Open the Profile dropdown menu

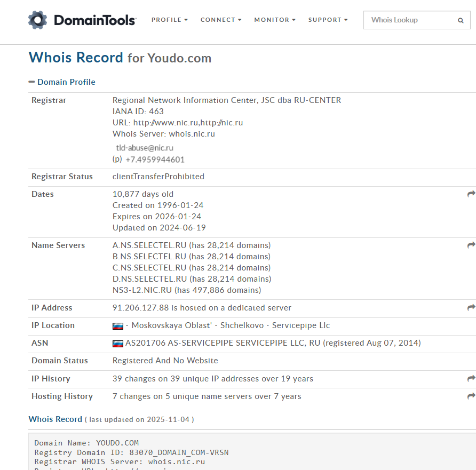(169, 20)
